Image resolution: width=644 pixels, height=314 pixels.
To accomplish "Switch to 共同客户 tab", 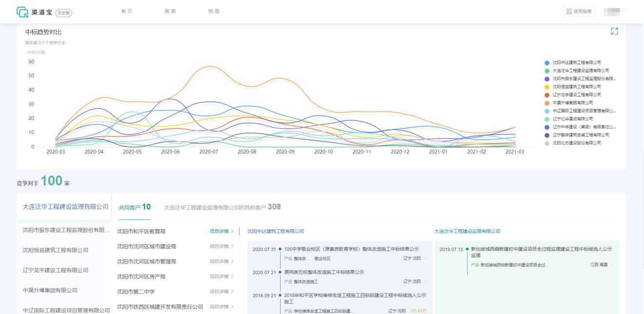I will (x=134, y=207).
